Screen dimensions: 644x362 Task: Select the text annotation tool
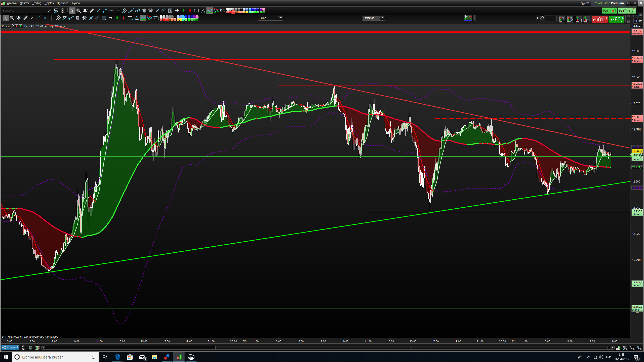(170, 11)
